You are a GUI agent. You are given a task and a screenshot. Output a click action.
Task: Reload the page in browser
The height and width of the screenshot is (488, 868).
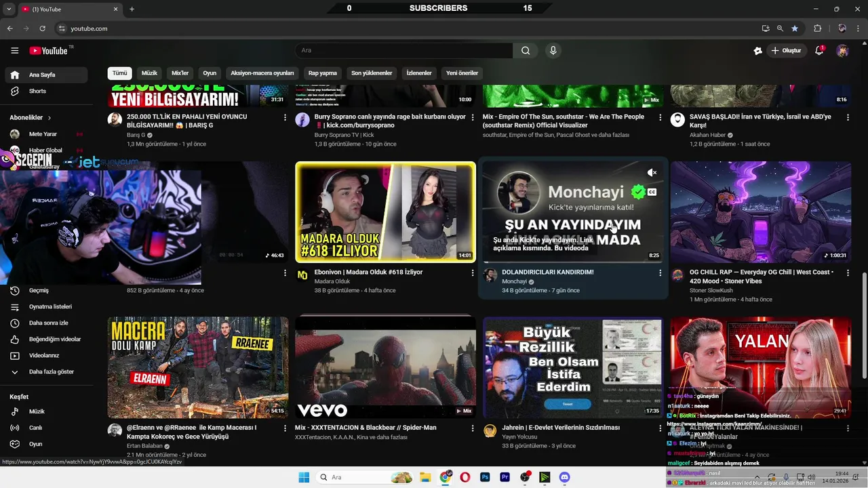coord(42,28)
